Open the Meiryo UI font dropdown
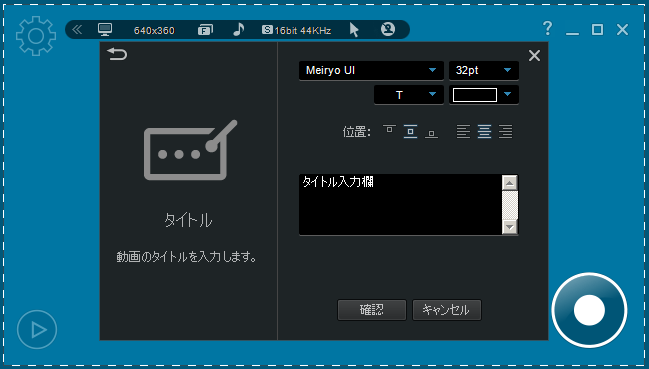 click(371, 70)
